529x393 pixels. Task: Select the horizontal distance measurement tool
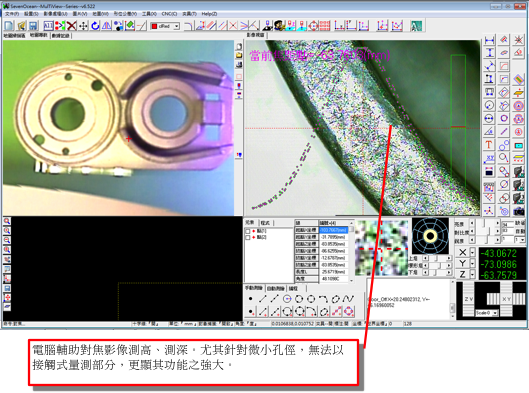pyautogui.click(x=490, y=40)
